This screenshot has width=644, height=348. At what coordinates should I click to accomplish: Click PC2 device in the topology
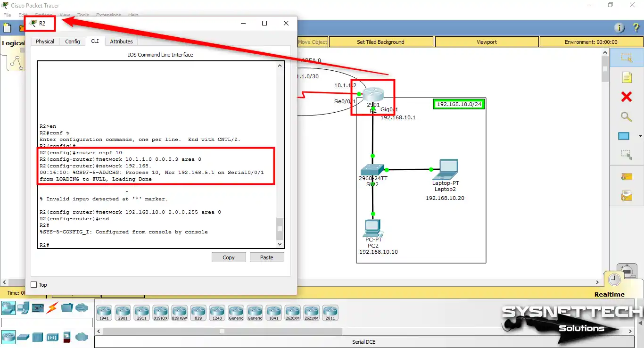[x=372, y=229]
